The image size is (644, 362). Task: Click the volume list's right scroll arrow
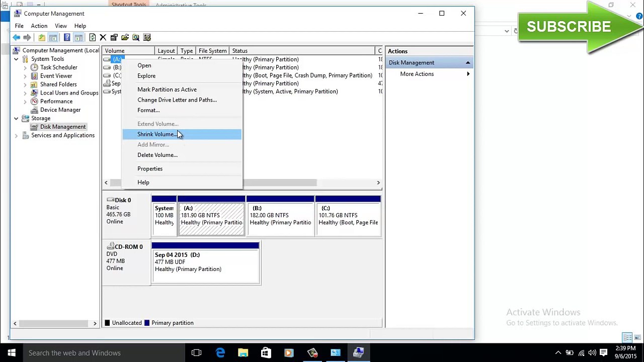coord(378,183)
